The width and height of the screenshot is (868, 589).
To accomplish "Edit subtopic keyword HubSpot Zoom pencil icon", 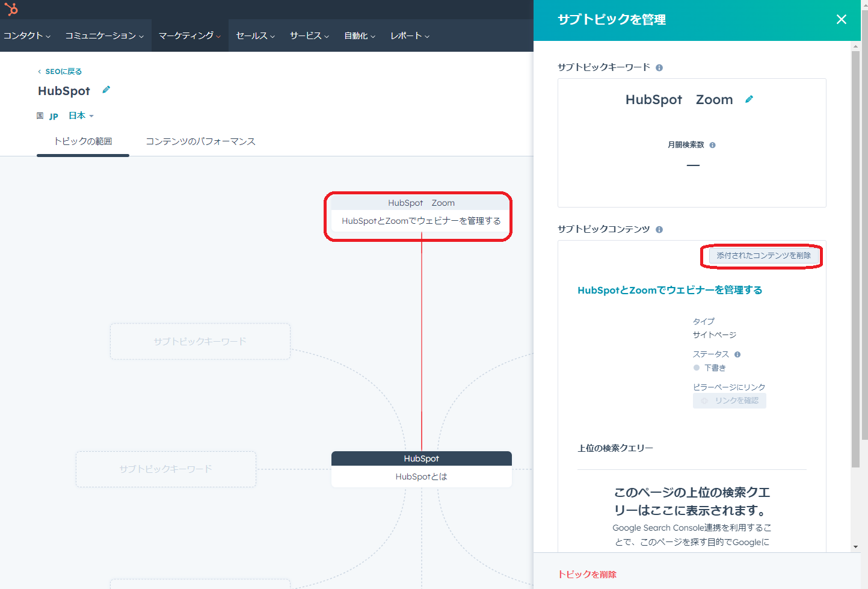I will click(x=749, y=99).
